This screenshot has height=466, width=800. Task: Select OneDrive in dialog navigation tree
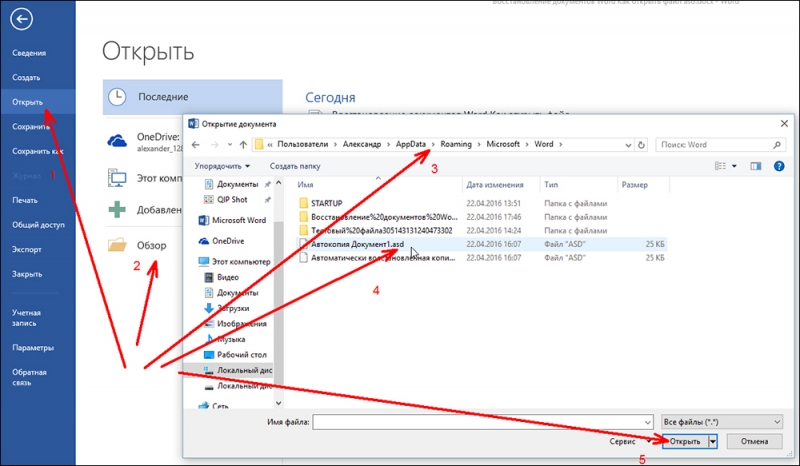click(x=228, y=241)
